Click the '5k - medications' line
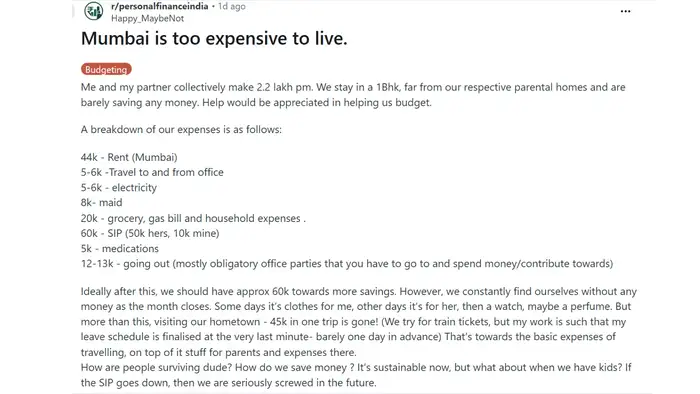This screenshot has height=394, width=700. [120, 249]
